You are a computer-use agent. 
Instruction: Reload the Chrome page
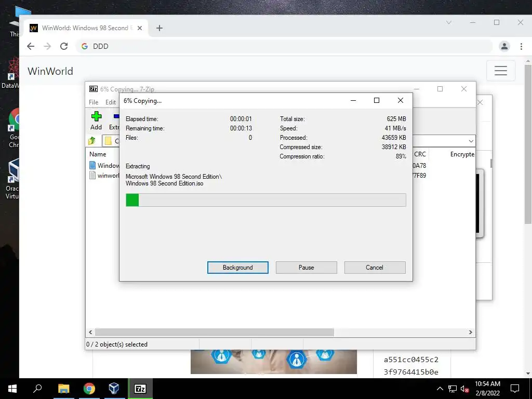pos(64,46)
